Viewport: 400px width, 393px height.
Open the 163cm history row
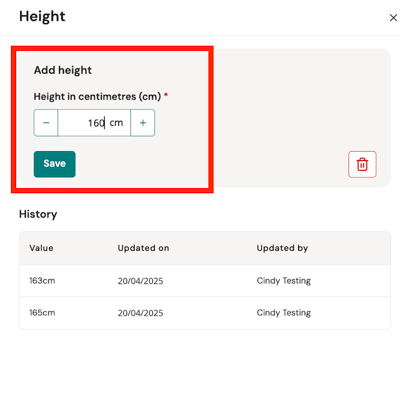(205, 281)
